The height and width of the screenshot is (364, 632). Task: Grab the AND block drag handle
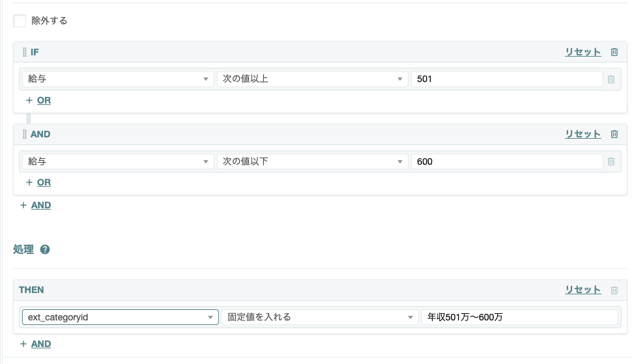(x=25, y=134)
